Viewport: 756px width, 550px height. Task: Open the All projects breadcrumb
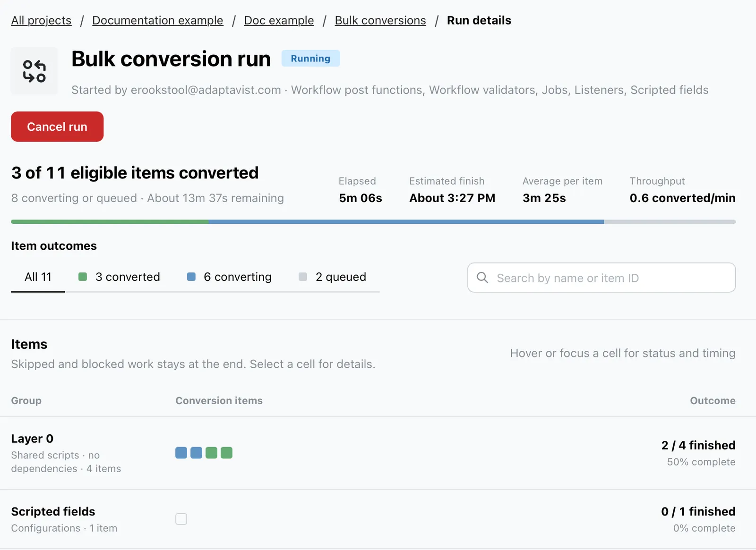41,20
